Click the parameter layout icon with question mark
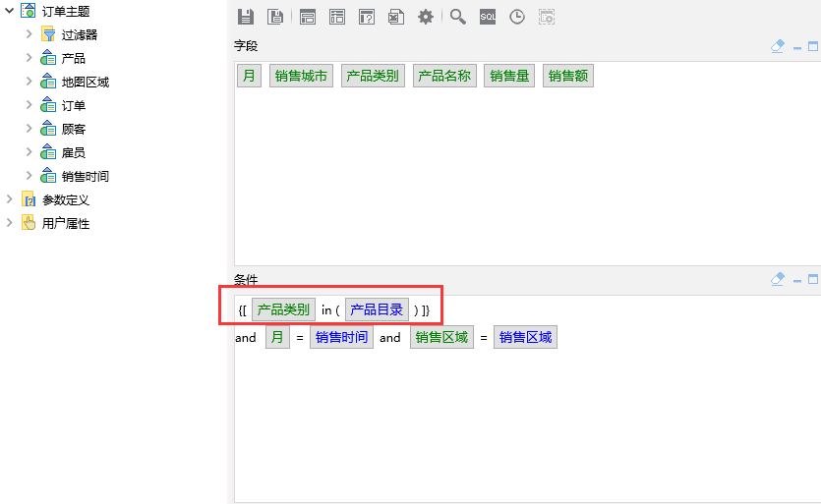Image resolution: width=821 pixels, height=504 pixels. (367, 17)
